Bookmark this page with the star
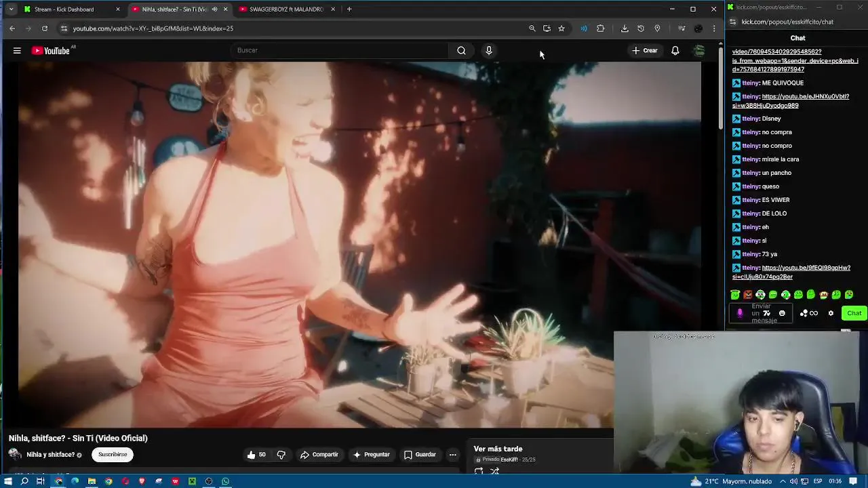The height and width of the screenshot is (488, 868). click(561, 28)
